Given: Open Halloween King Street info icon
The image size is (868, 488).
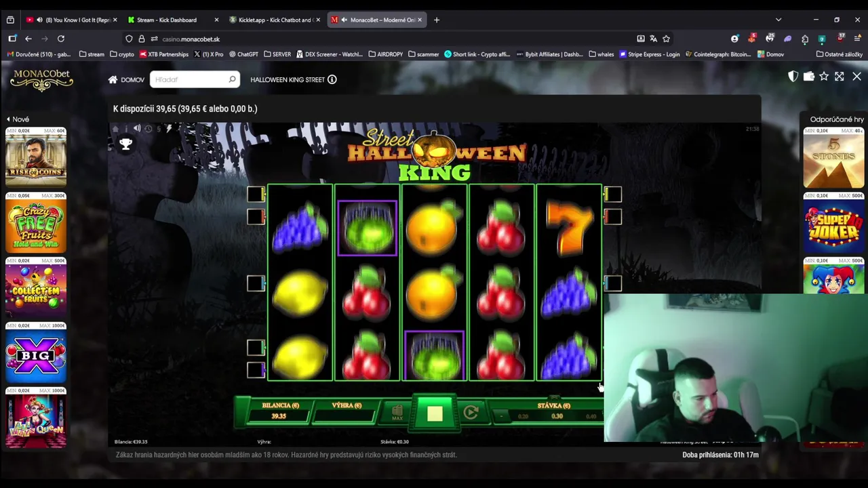Looking at the screenshot, I should 332,79.
